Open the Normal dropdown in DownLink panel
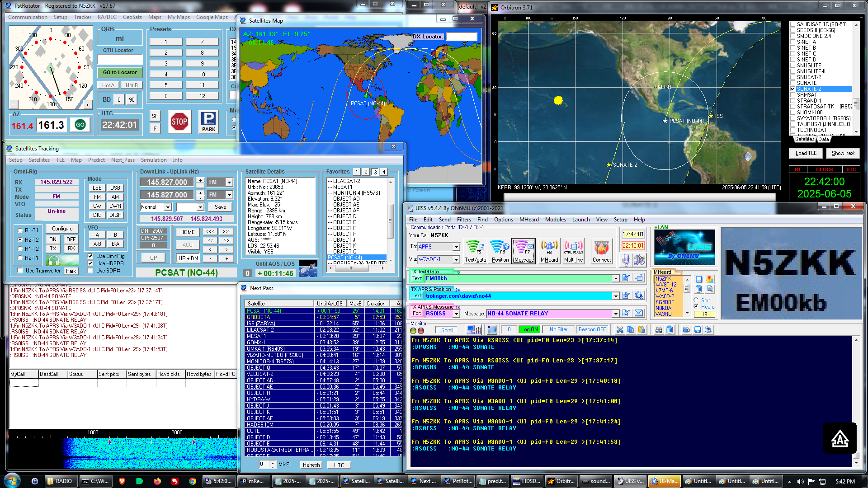The image size is (868, 488). tap(168, 207)
